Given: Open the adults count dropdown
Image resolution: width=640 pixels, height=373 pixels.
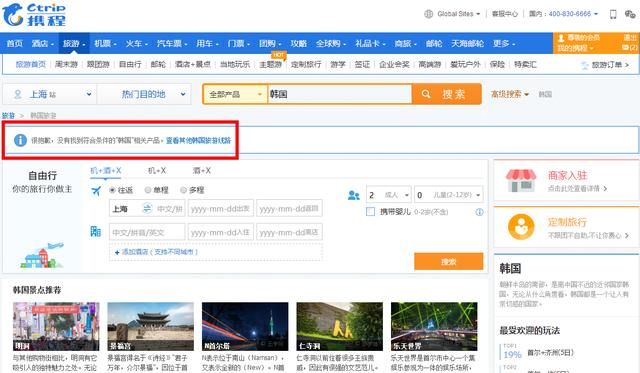Looking at the screenshot, I should 389,195.
